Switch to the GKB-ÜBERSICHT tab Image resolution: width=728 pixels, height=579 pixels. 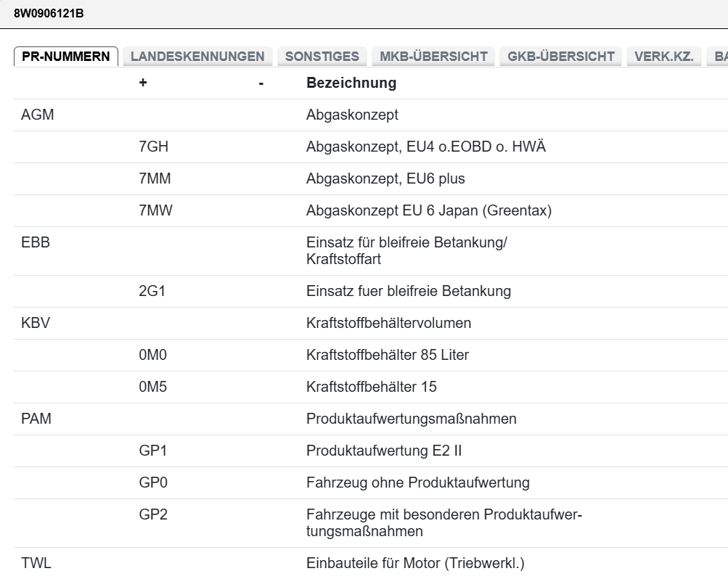click(x=560, y=55)
